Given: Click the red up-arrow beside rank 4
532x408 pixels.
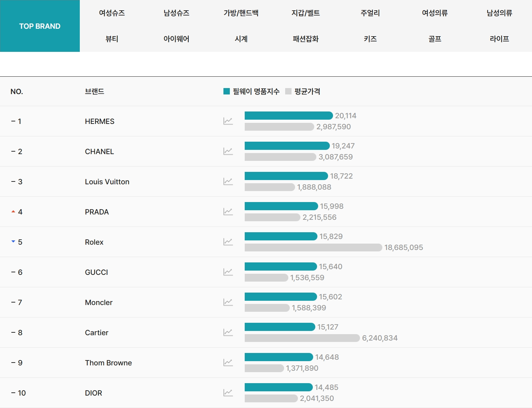Looking at the screenshot, I should pyautogui.click(x=13, y=212).
